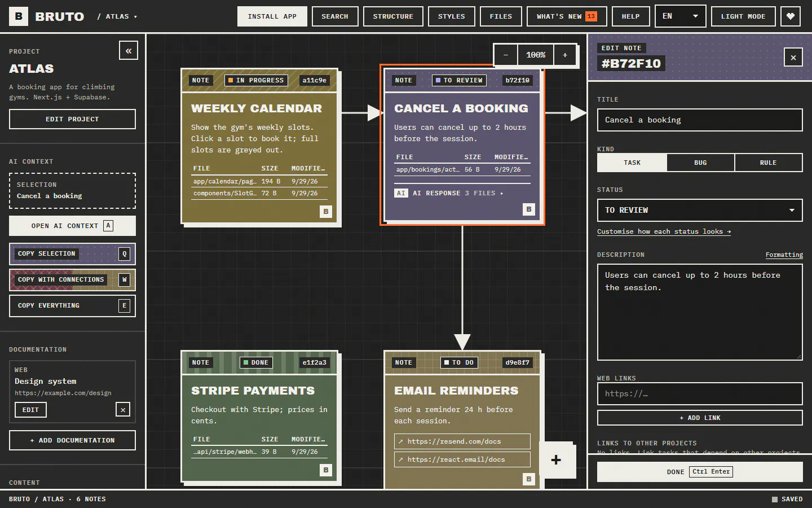Image resolution: width=812 pixels, height=508 pixels.
Task: Collapse the left sidebar with double-chevron icon
Action: [129, 51]
